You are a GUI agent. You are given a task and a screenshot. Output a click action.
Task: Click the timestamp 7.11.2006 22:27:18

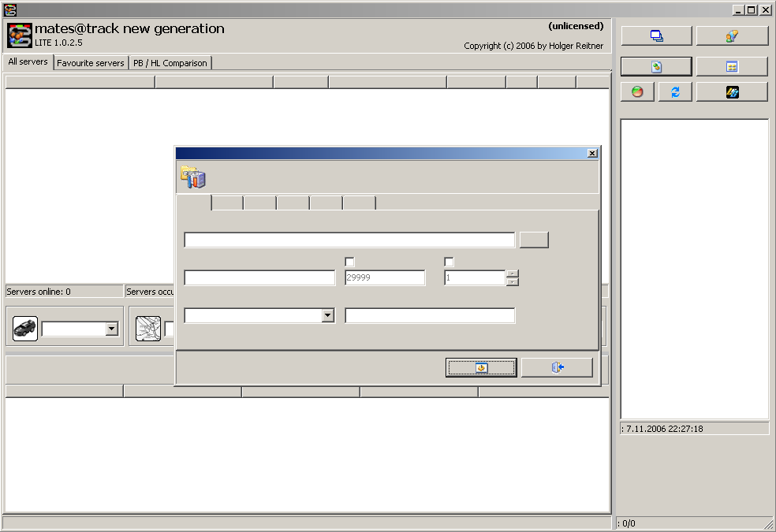[x=665, y=429]
